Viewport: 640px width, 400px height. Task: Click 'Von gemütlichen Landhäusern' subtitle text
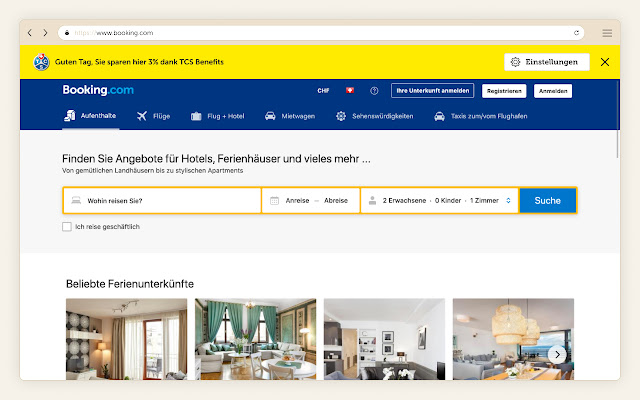(152, 171)
